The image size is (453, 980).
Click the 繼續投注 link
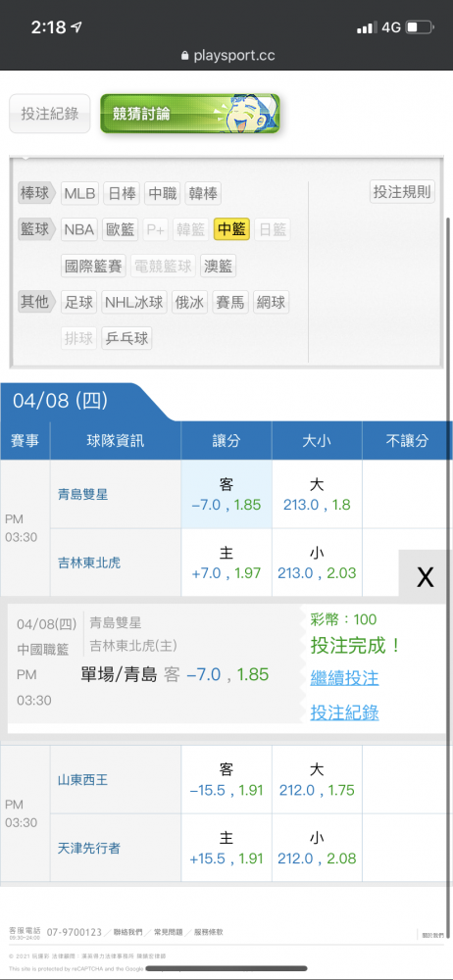coord(344,677)
